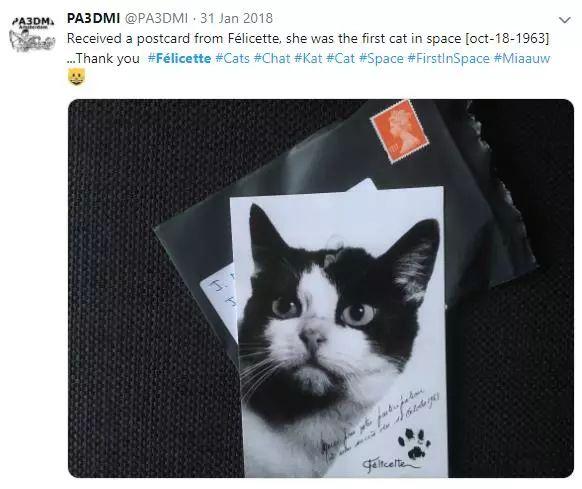Open the #FirstInSpace hashtag
The width and height of the screenshot is (582, 489).
pos(448,58)
